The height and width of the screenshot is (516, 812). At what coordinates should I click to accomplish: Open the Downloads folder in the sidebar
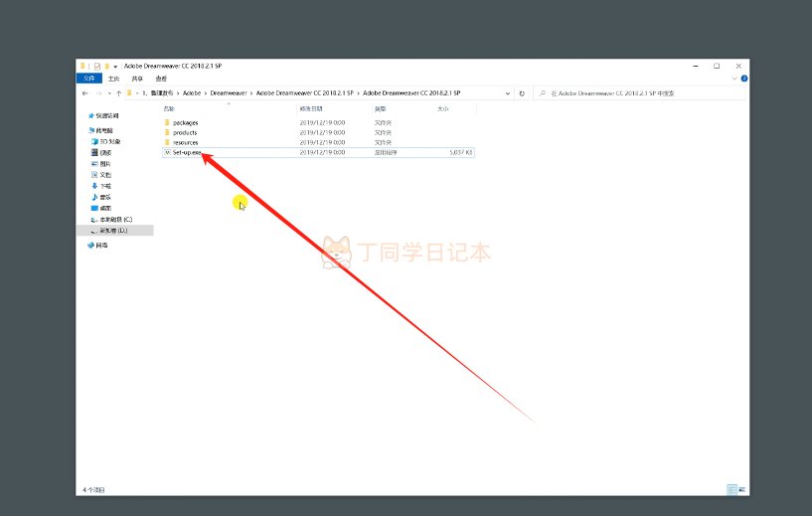[x=101, y=186]
